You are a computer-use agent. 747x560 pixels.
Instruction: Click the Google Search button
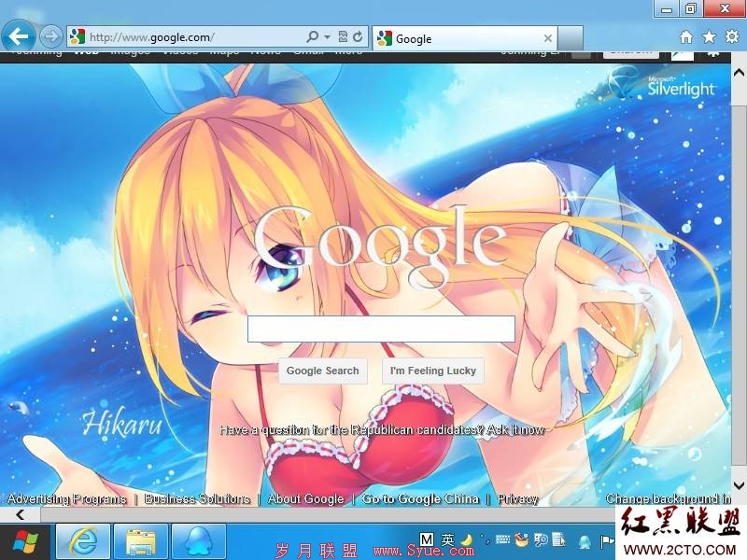click(x=322, y=371)
